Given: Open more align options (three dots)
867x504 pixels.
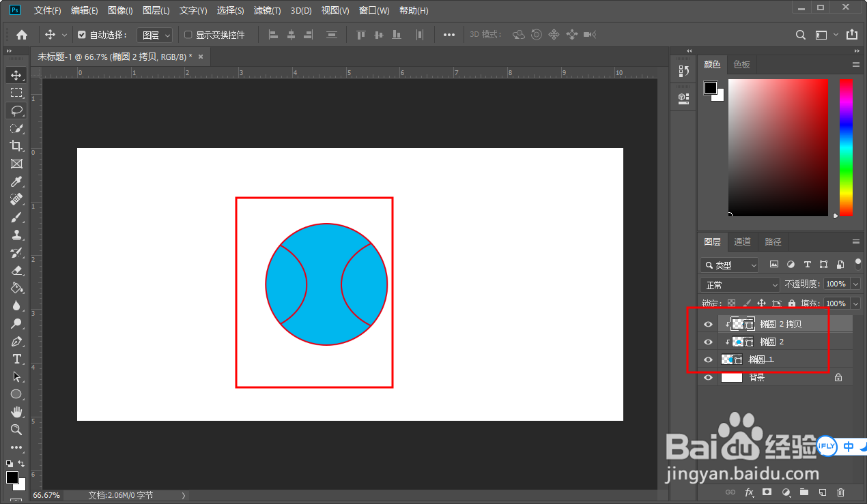Looking at the screenshot, I should pyautogui.click(x=449, y=35).
